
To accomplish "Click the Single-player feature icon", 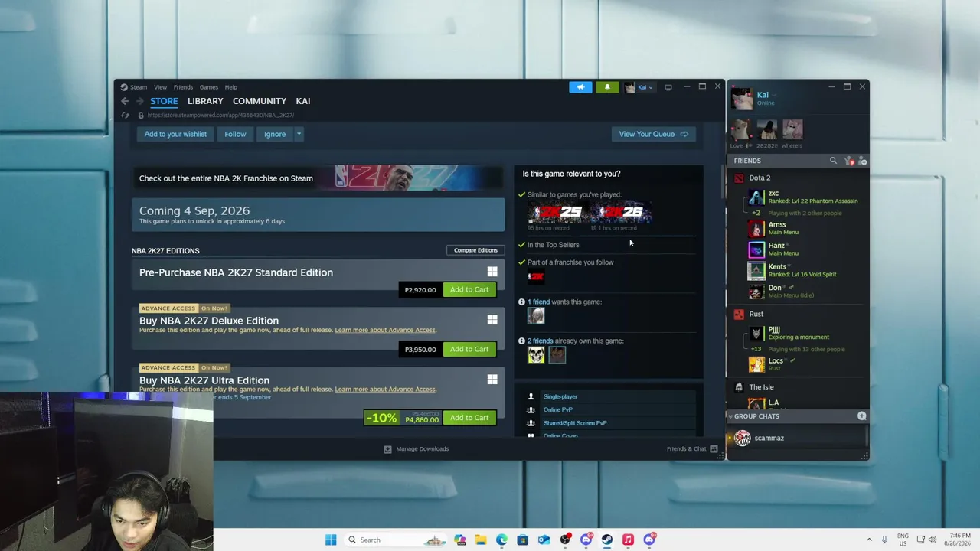I will point(531,396).
